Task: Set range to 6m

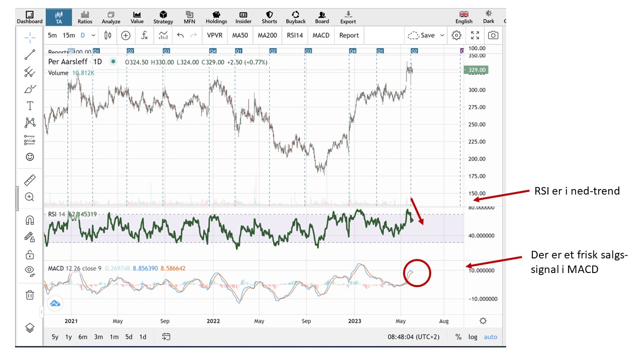Action: point(83,337)
